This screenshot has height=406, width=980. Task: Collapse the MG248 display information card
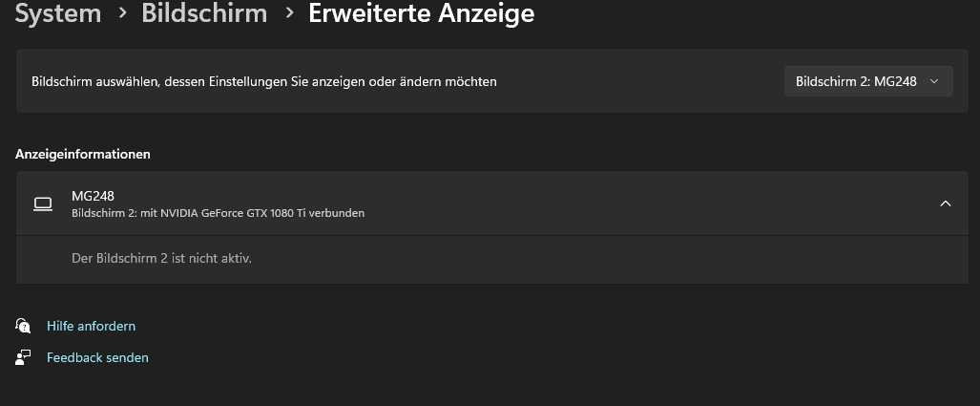coord(945,203)
